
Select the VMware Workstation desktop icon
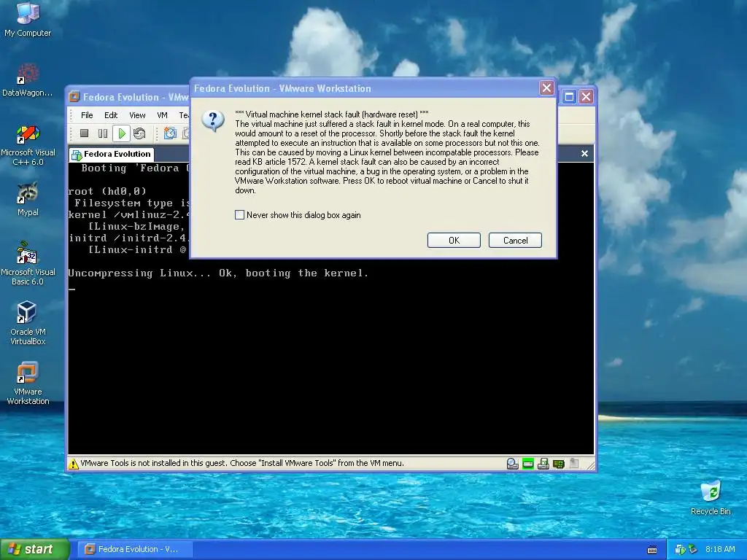pyautogui.click(x=28, y=384)
